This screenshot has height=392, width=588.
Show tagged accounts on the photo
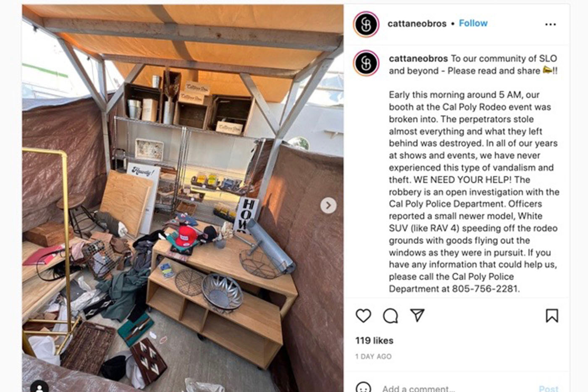(39, 387)
